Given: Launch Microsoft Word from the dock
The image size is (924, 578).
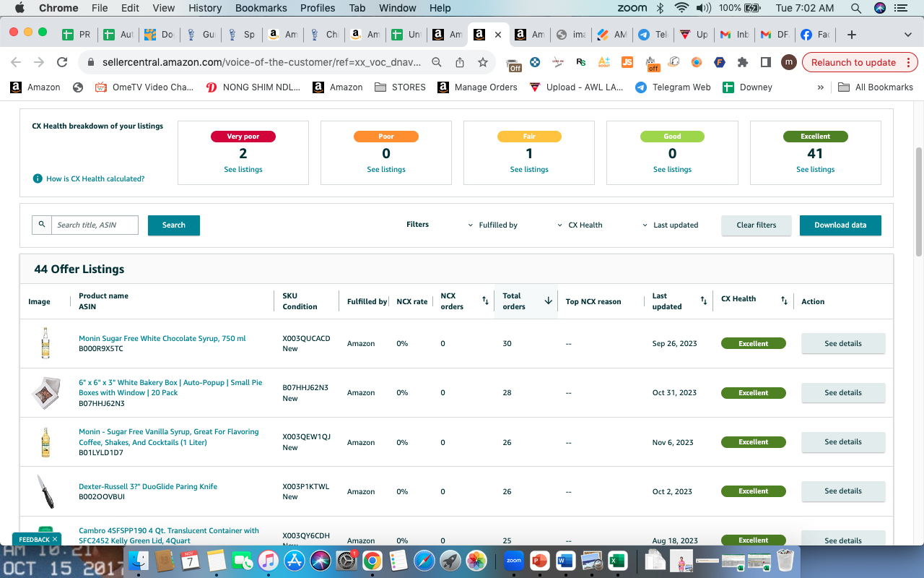Looking at the screenshot, I should (x=565, y=560).
